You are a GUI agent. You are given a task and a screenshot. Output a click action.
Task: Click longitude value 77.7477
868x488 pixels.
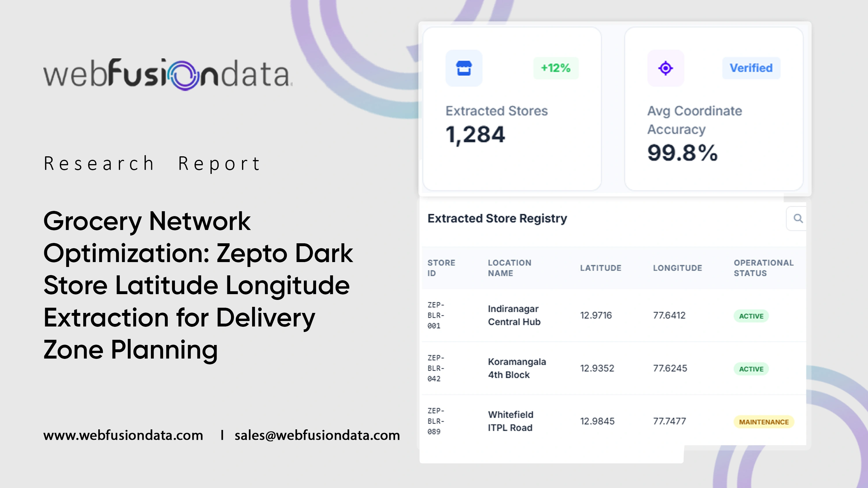click(670, 421)
